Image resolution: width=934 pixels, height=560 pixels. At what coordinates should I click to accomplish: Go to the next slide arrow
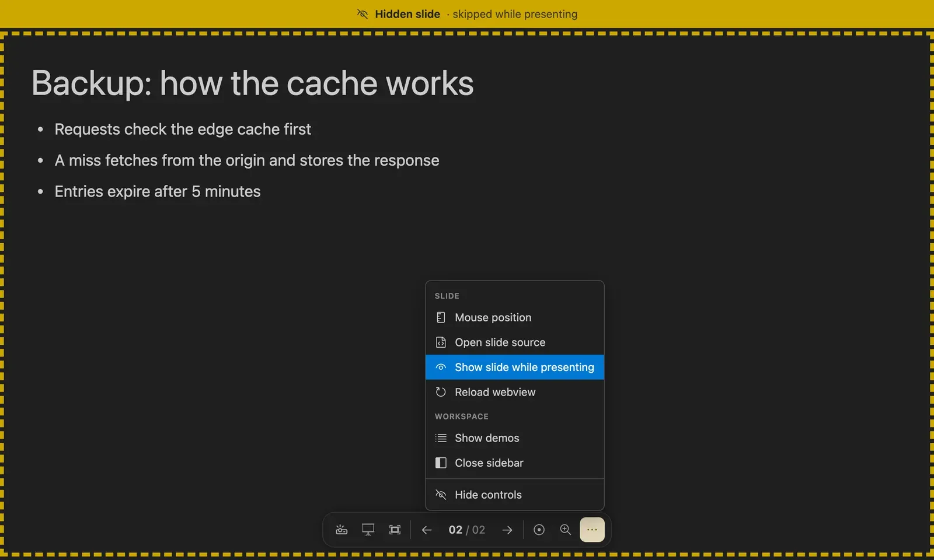coord(507,530)
